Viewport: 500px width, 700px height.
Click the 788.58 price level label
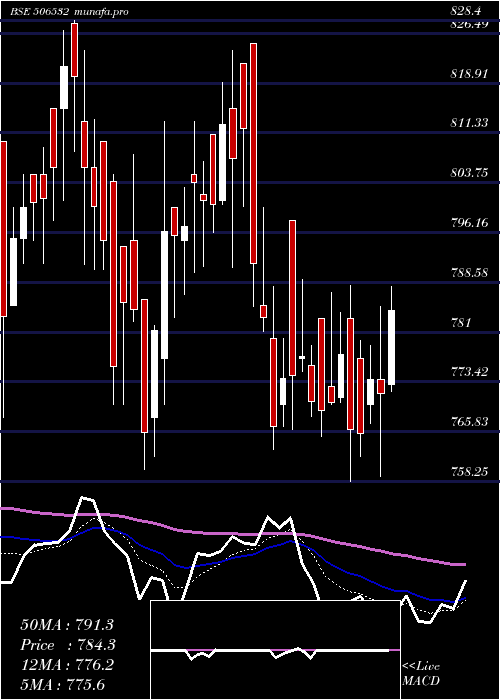point(469,273)
